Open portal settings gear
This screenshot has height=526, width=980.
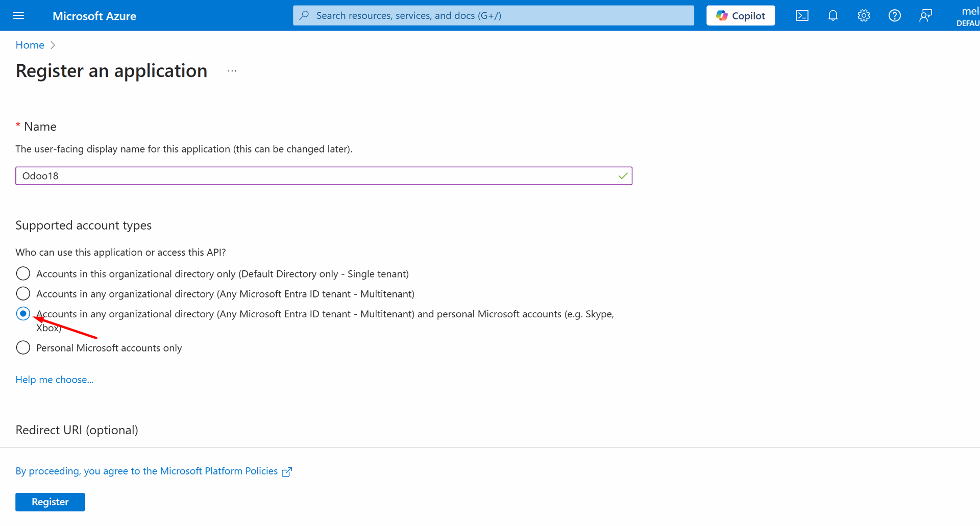[x=864, y=15]
